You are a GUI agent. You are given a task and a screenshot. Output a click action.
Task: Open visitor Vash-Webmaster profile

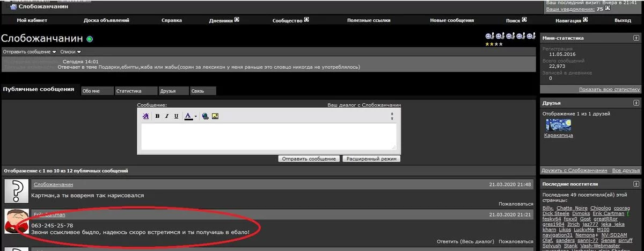tap(601, 246)
